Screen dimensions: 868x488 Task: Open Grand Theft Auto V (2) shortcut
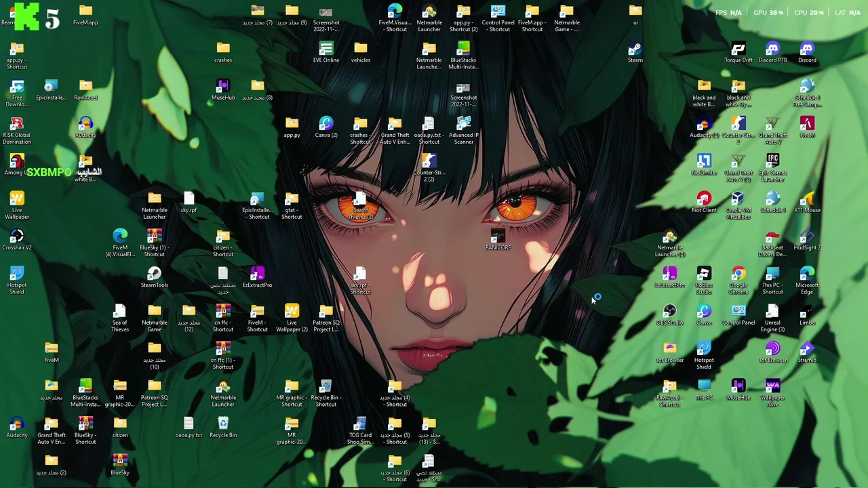(x=738, y=167)
